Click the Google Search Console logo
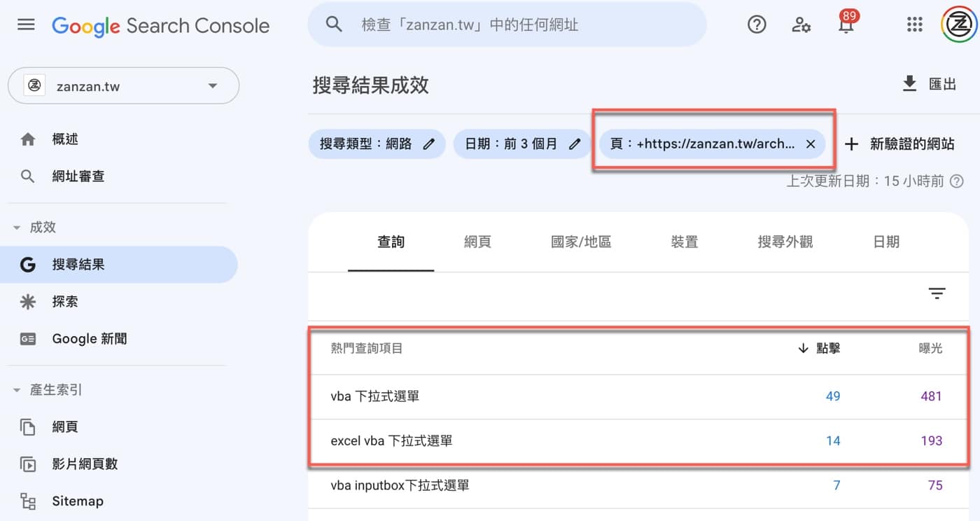Viewport: 980px width, 521px height. (160, 26)
